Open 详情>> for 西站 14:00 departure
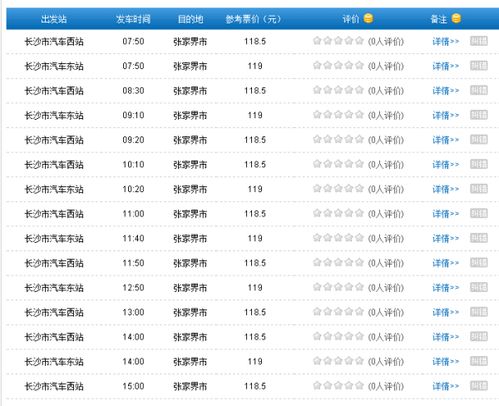Image resolution: width=499 pixels, height=406 pixels. coord(446,337)
